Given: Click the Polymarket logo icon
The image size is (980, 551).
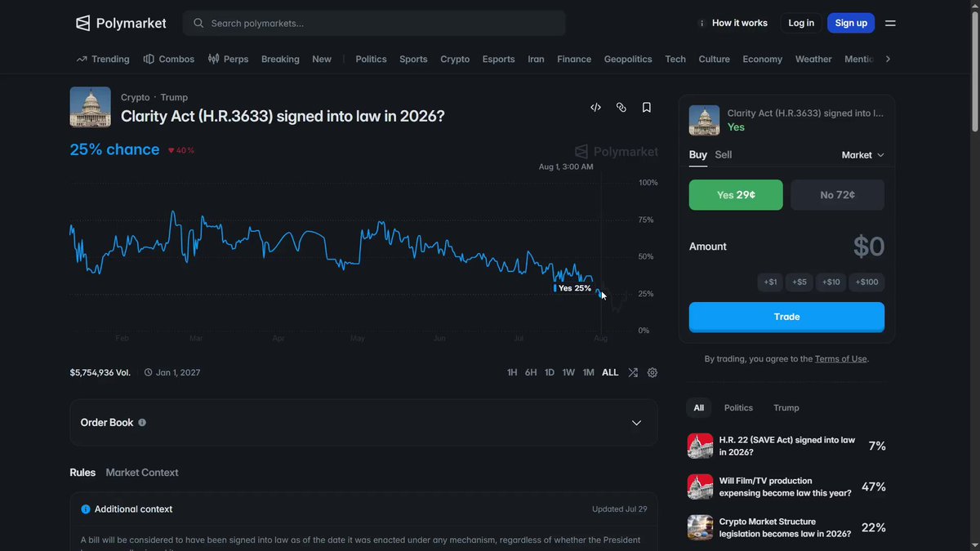Looking at the screenshot, I should [82, 23].
